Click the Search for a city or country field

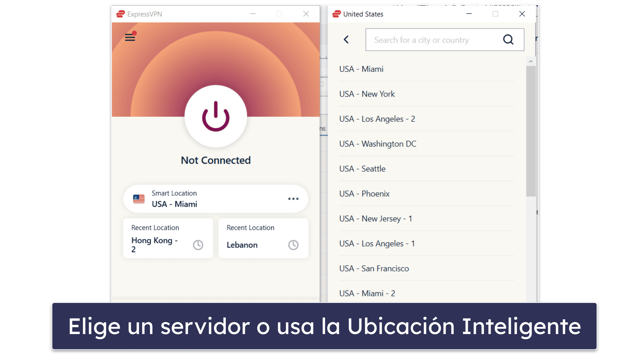[x=445, y=40]
